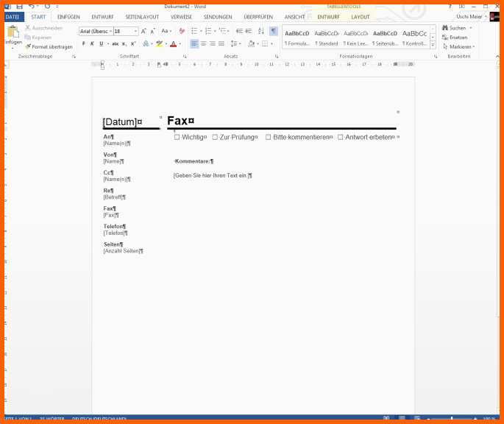Switch to the SEITENLAYOUT tab

click(142, 17)
